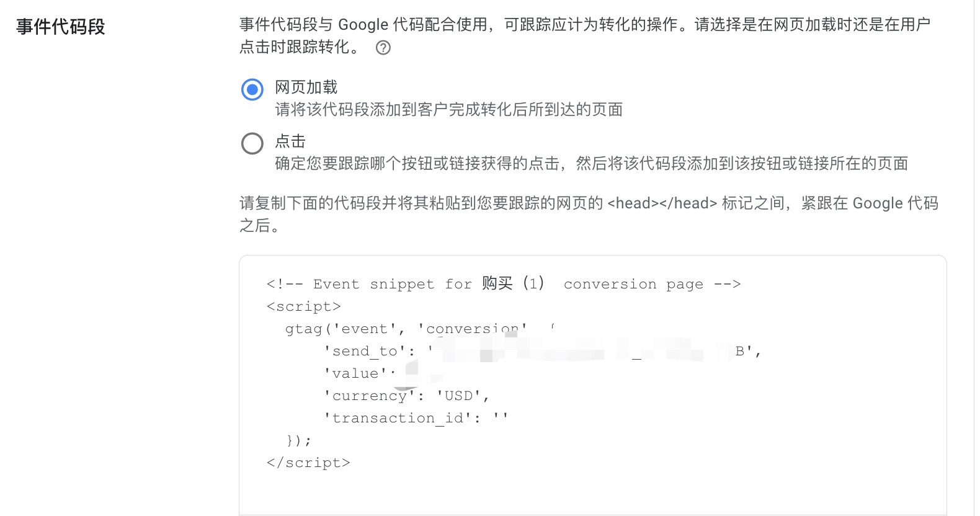Click the <script> opening tag in the code
This screenshot has height=516, width=980.
[303, 306]
